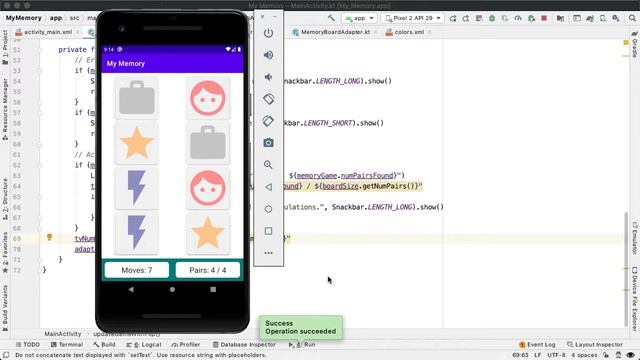The image size is (640, 360).
Task: Tap phone navigation recents square button
Action: (213, 289)
